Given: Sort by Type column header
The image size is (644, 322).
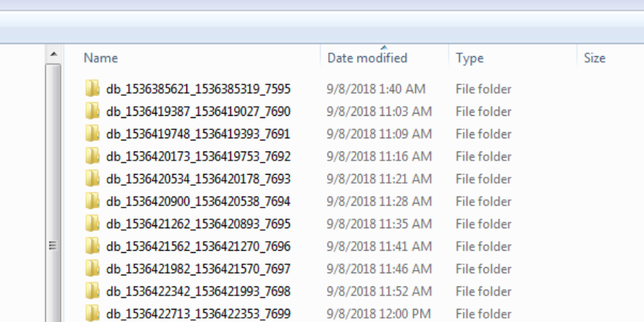Looking at the screenshot, I should 512,58.
